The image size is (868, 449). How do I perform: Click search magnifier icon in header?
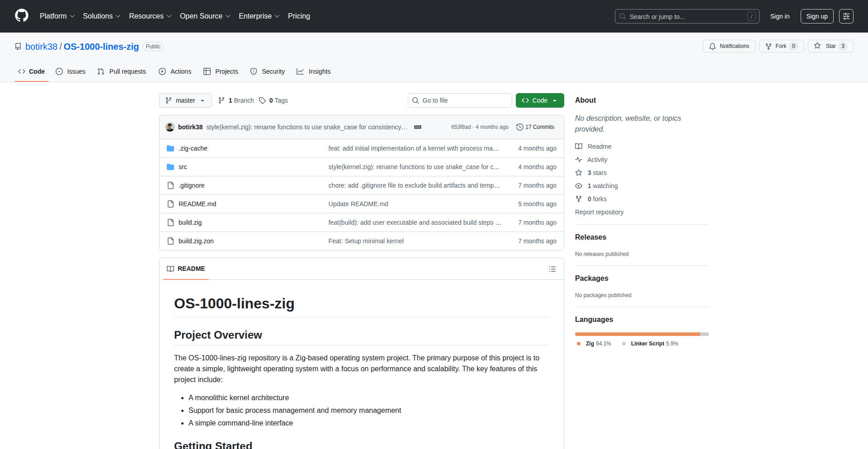click(x=623, y=16)
